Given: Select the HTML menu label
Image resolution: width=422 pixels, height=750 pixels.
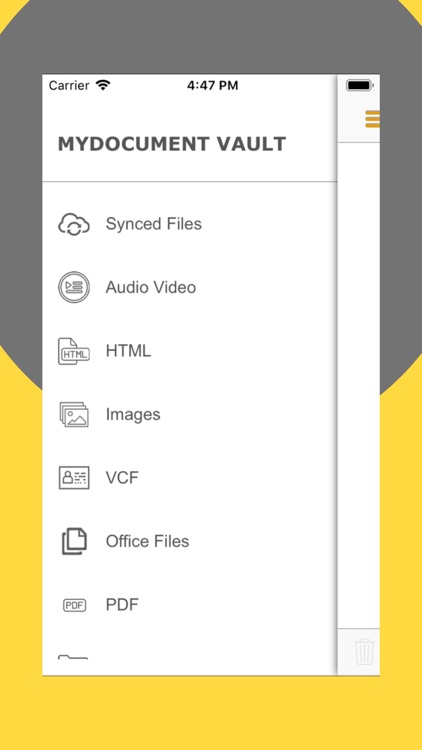Looking at the screenshot, I should point(128,351).
